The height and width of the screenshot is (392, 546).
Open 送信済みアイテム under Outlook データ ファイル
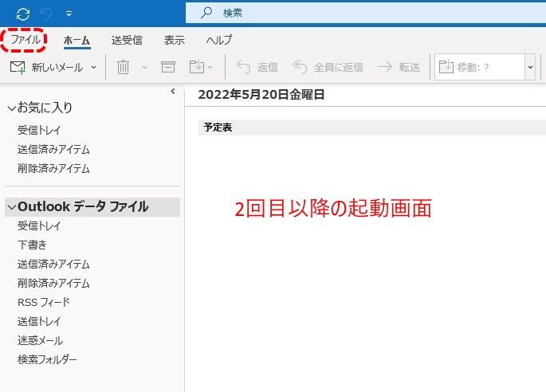point(53,265)
